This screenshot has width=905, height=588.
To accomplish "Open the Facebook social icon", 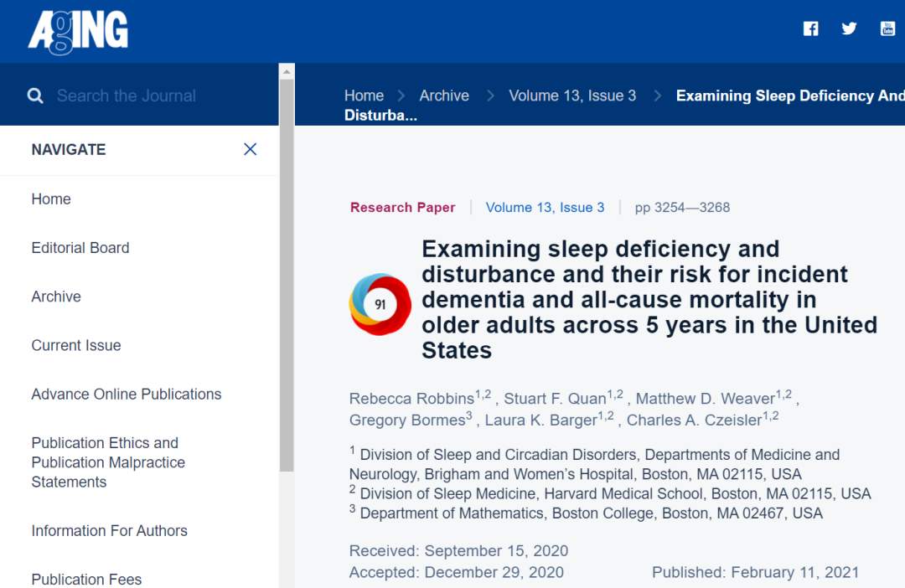I will click(x=810, y=28).
